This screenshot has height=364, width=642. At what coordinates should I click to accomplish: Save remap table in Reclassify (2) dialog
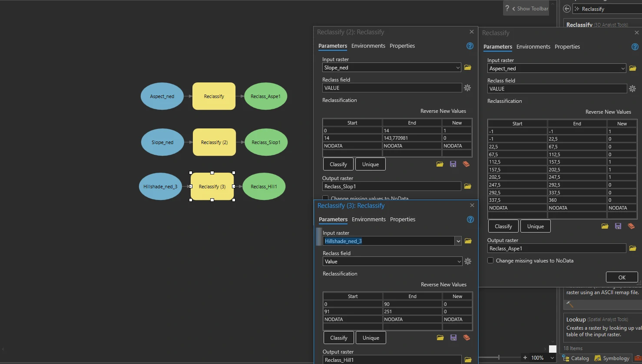tap(453, 164)
